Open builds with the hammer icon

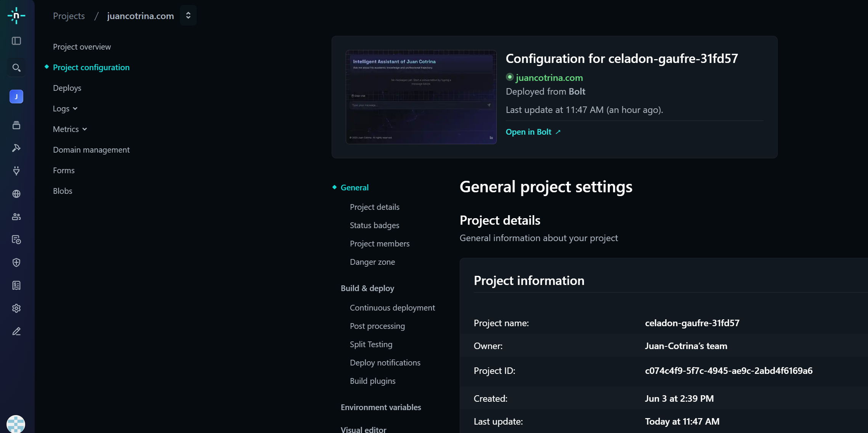pos(16,148)
